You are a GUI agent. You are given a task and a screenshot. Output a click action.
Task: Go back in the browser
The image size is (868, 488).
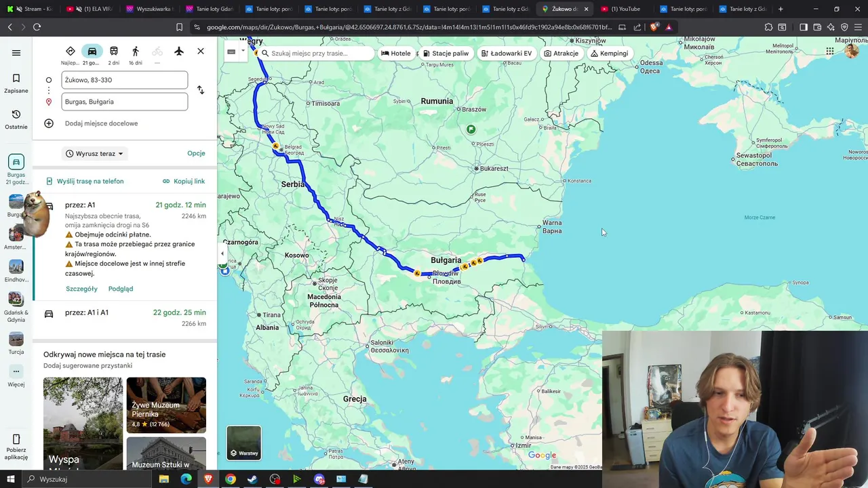[9, 27]
